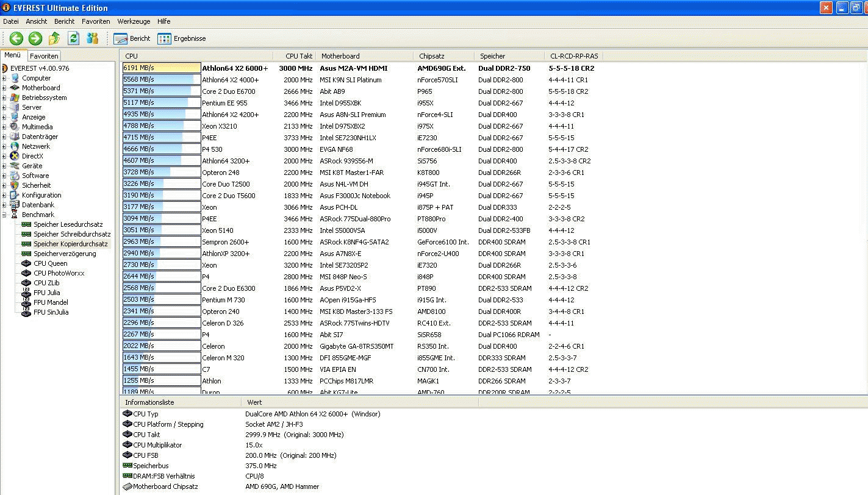Switch to the Favoriten tab
The image size is (868, 495).
tap(44, 56)
